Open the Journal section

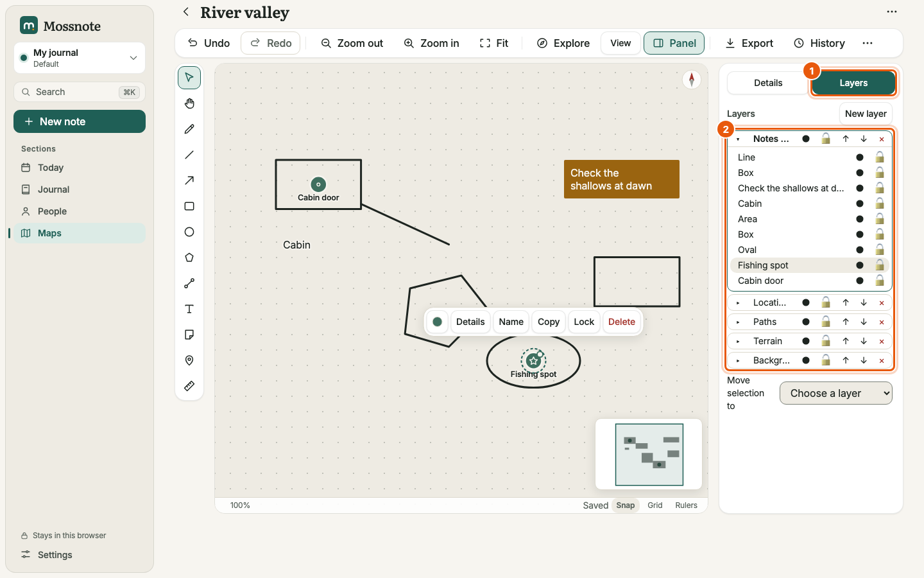[80, 189]
